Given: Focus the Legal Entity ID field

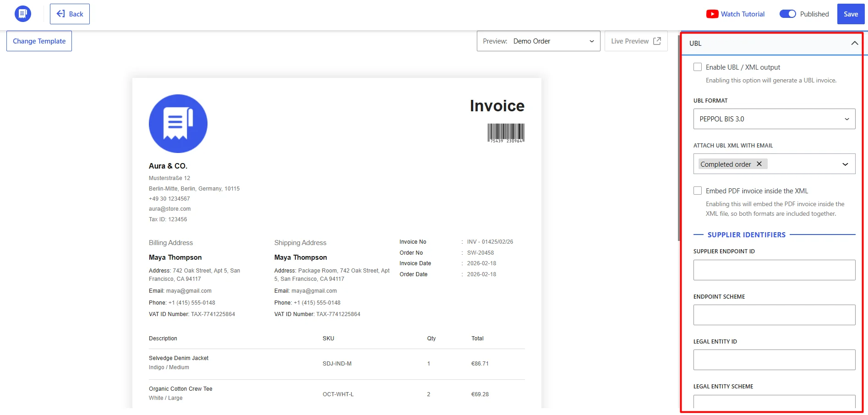Looking at the screenshot, I should coord(774,360).
